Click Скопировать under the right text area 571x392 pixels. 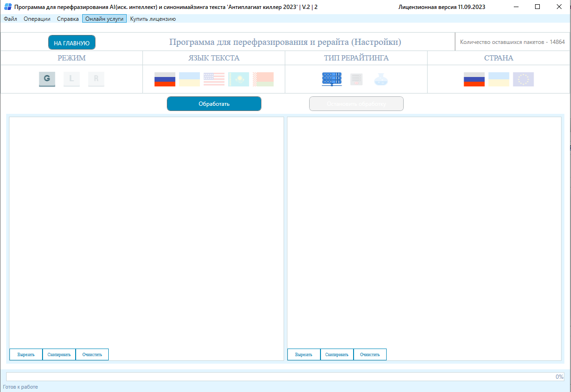[x=337, y=354]
